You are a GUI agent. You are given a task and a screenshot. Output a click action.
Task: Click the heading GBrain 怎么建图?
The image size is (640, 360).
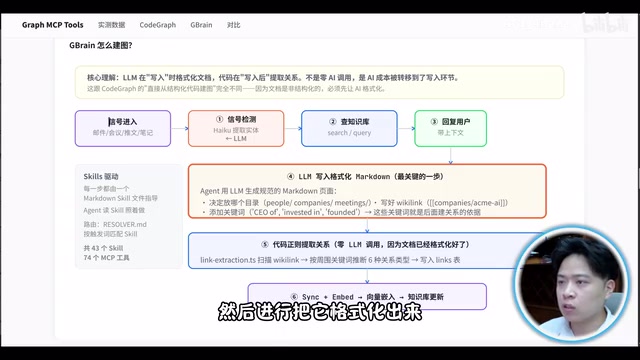[x=101, y=45]
